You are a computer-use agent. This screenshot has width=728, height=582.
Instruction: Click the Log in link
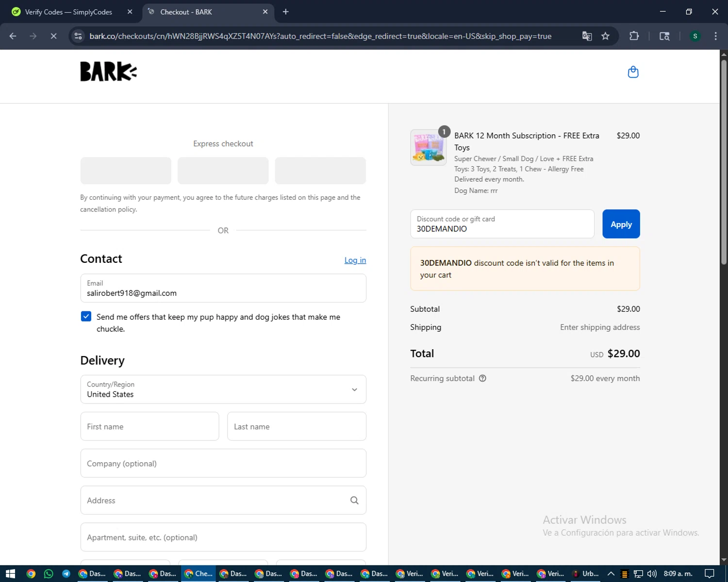[x=355, y=260]
